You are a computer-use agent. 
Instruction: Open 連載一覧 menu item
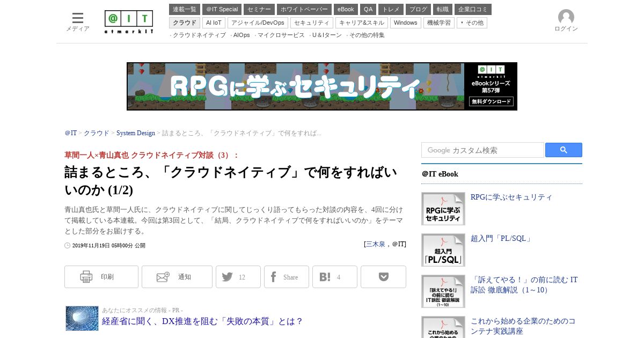[185, 9]
